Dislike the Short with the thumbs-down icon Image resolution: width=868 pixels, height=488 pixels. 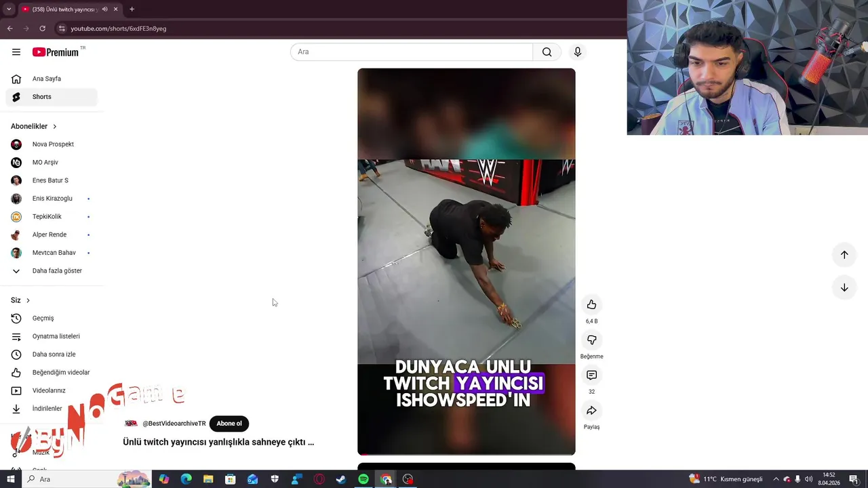coord(591,340)
